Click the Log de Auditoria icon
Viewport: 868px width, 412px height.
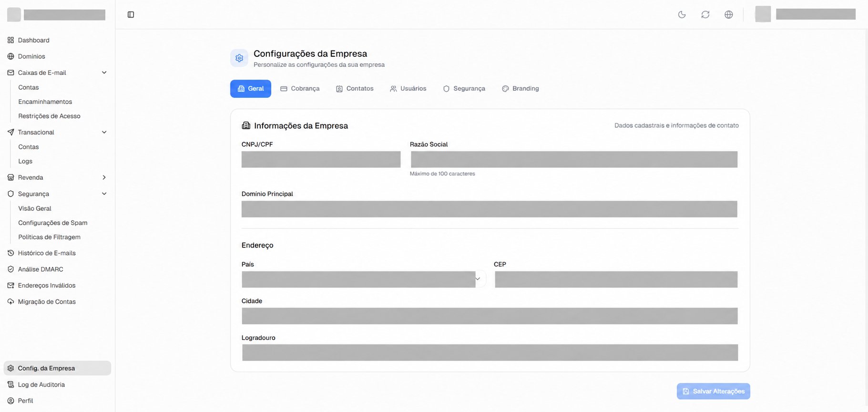pyautogui.click(x=10, y=384)
